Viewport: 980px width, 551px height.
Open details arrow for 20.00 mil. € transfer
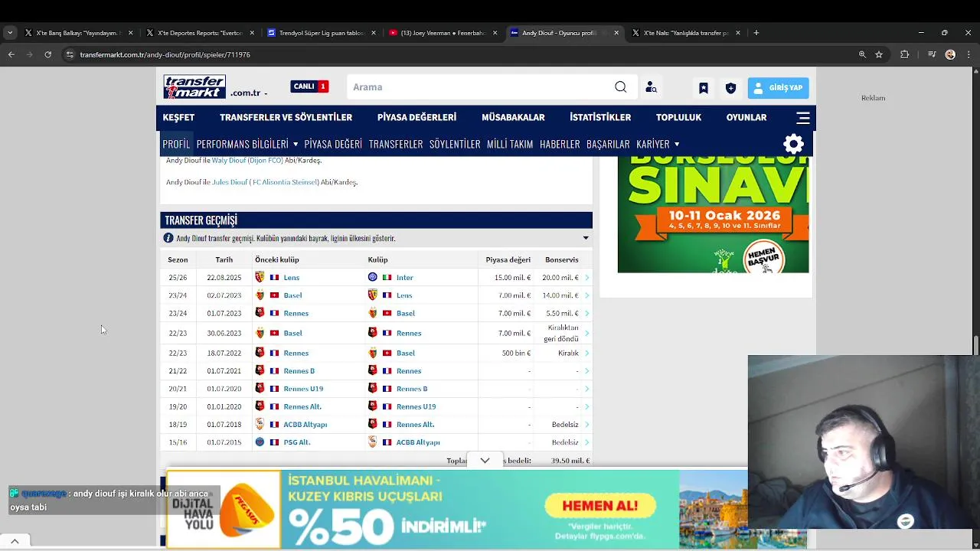586,277
